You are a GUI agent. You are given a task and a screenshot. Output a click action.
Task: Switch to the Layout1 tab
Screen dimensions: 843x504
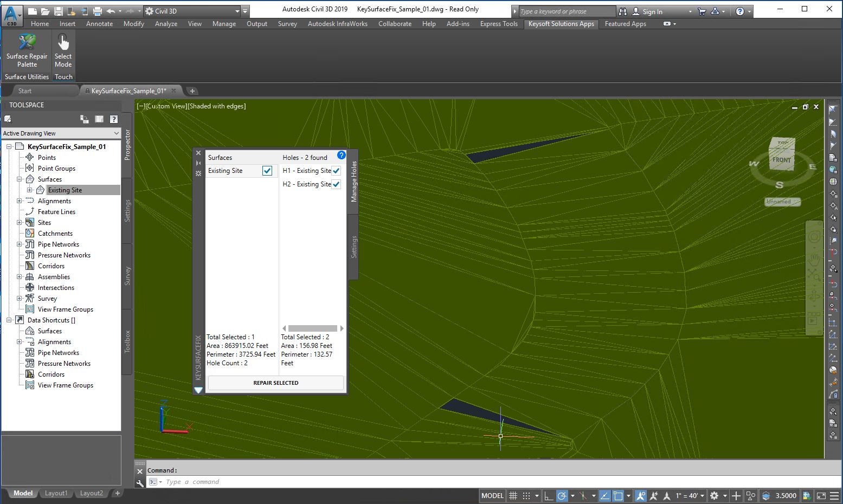[x=56, y=493]
